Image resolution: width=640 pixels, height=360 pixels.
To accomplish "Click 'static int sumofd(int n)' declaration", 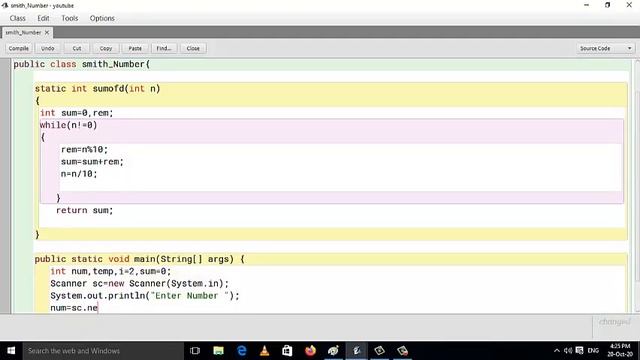I will point(98,89).
